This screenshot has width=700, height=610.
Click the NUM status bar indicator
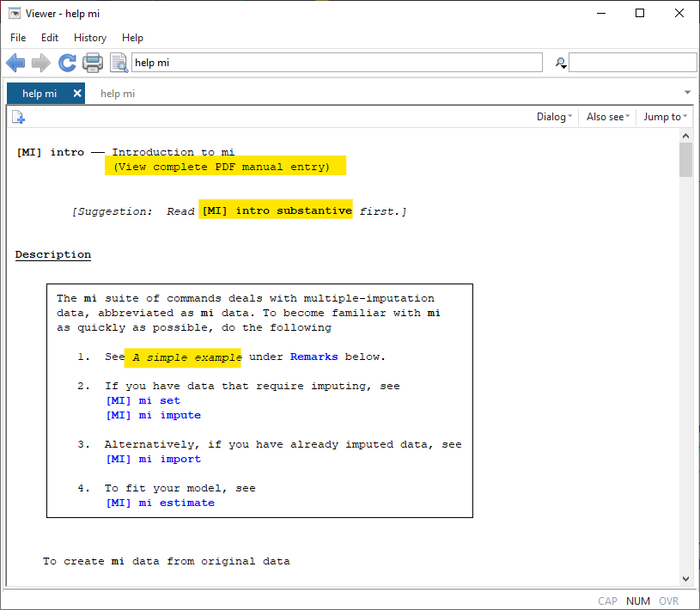pos(638,601)
